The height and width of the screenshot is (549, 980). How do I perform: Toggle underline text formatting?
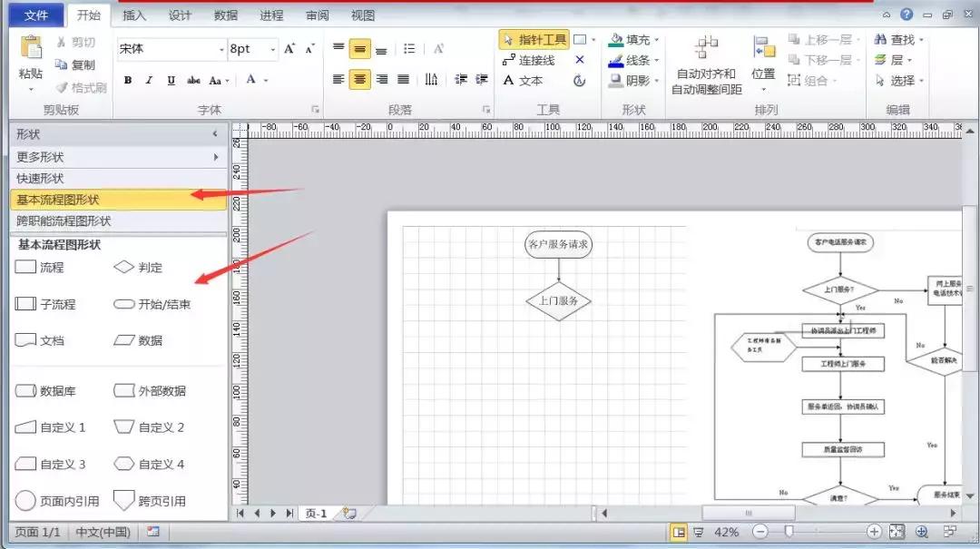[171, 80]
